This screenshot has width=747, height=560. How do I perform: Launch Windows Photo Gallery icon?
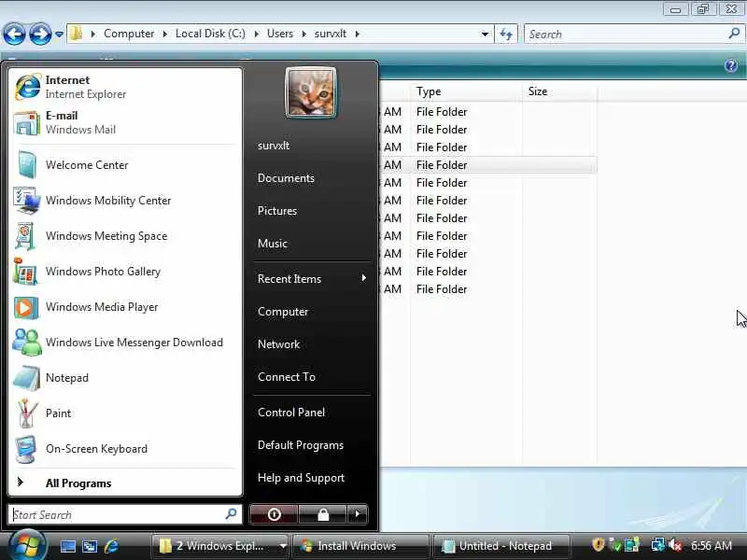coord(25,272)
